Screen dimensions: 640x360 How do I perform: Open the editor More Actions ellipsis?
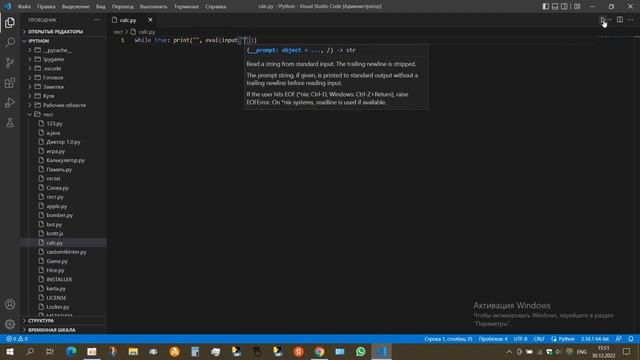tap(631, 20)
